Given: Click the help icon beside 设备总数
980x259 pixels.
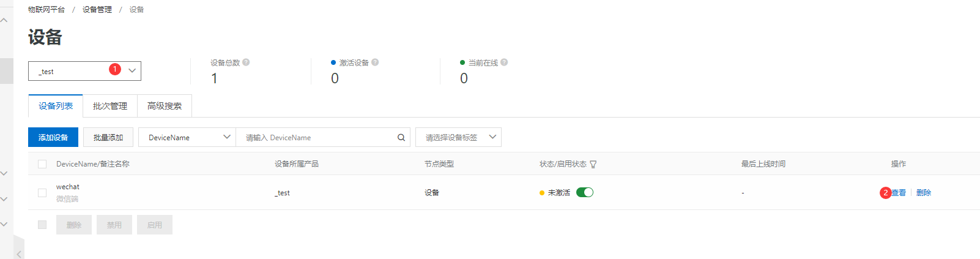Looking at the screenshot, I should click(246, 62).
